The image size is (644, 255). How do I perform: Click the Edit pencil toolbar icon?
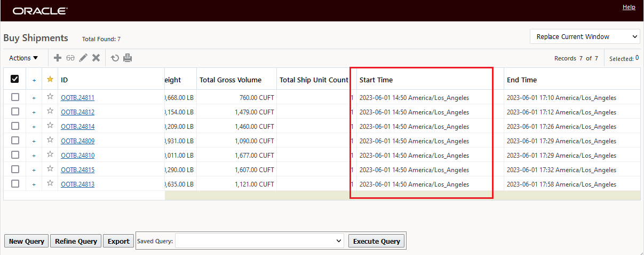pos(83,58)
